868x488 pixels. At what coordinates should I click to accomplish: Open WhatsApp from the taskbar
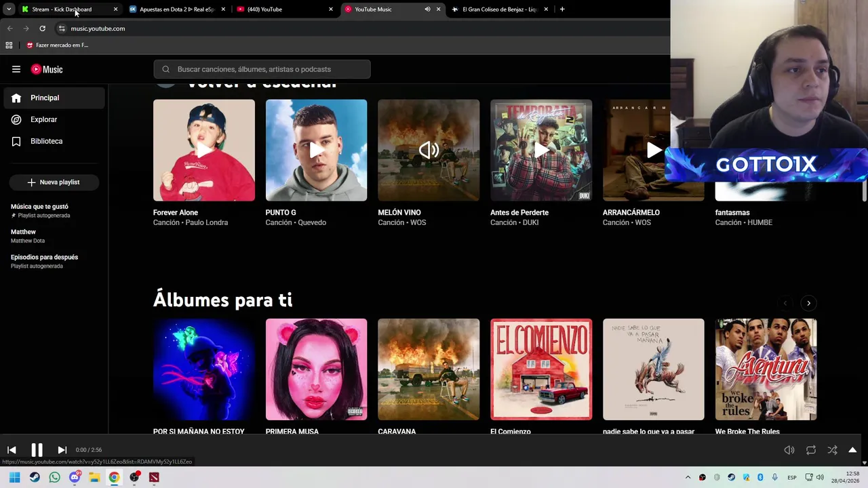[54, 477]
